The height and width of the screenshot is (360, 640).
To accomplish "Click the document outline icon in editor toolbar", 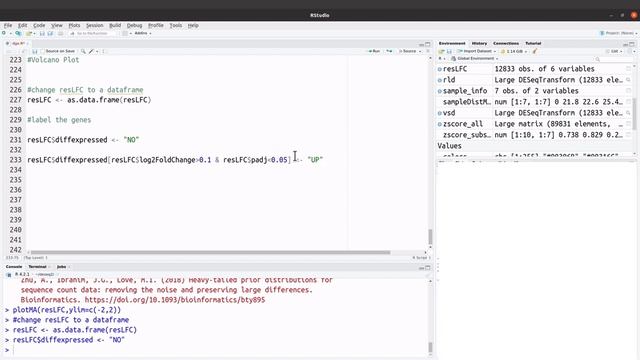I will (428, 51).
